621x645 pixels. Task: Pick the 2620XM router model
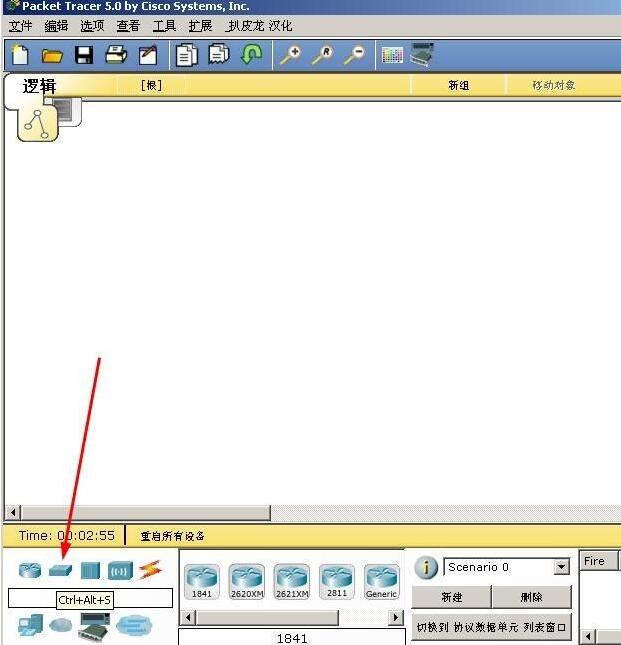coord(247,582)
